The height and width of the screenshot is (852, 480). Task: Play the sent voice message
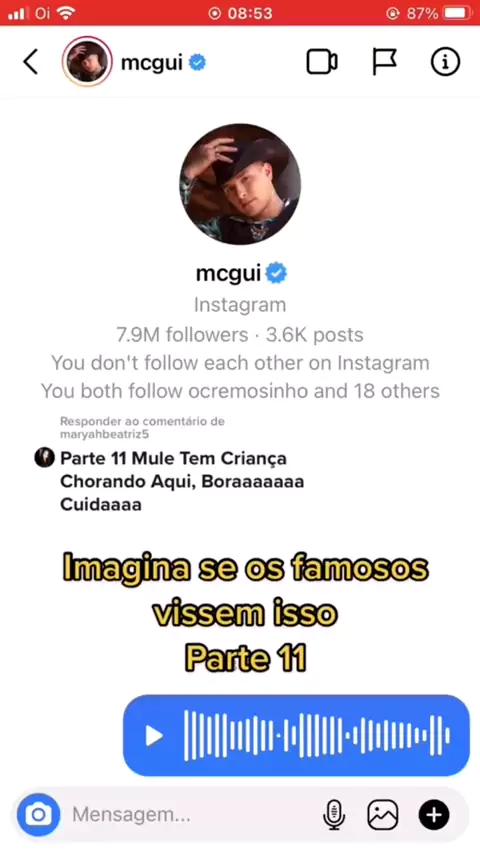(154, 736)
